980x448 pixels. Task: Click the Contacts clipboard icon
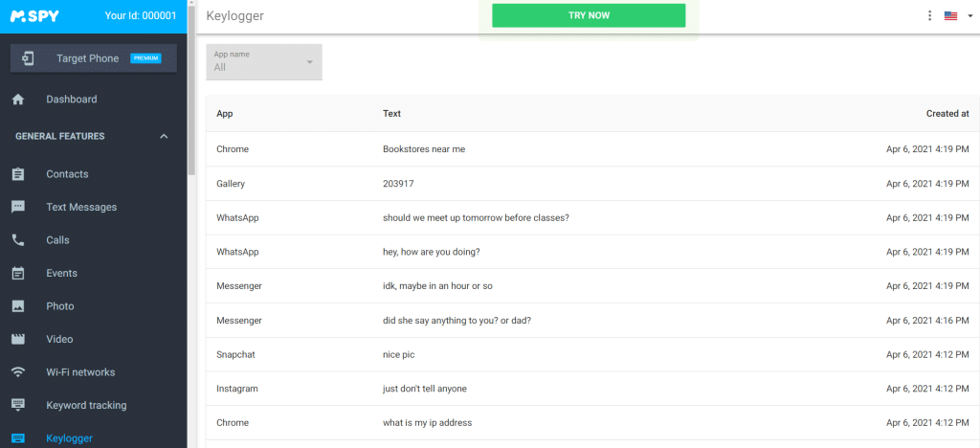point(18,174)
